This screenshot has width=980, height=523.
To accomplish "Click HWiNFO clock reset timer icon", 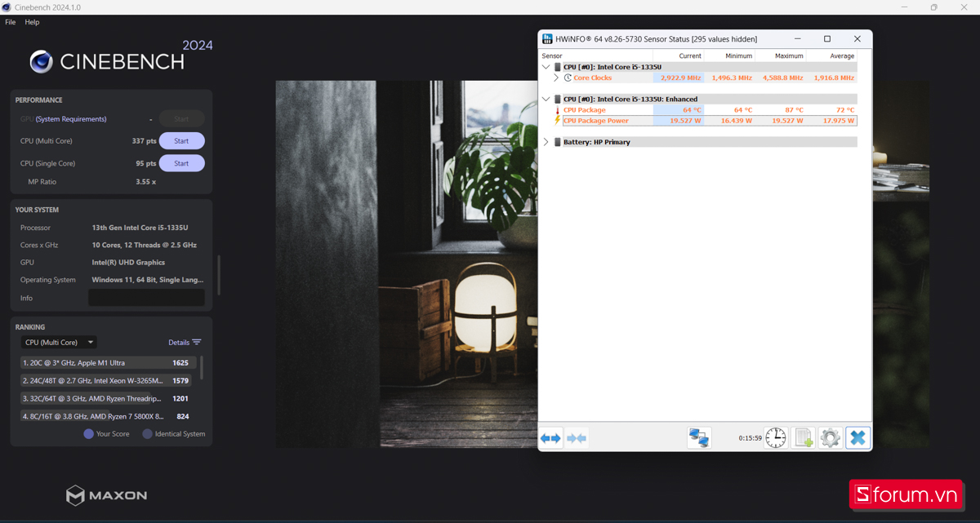I will tap(775, 438).
